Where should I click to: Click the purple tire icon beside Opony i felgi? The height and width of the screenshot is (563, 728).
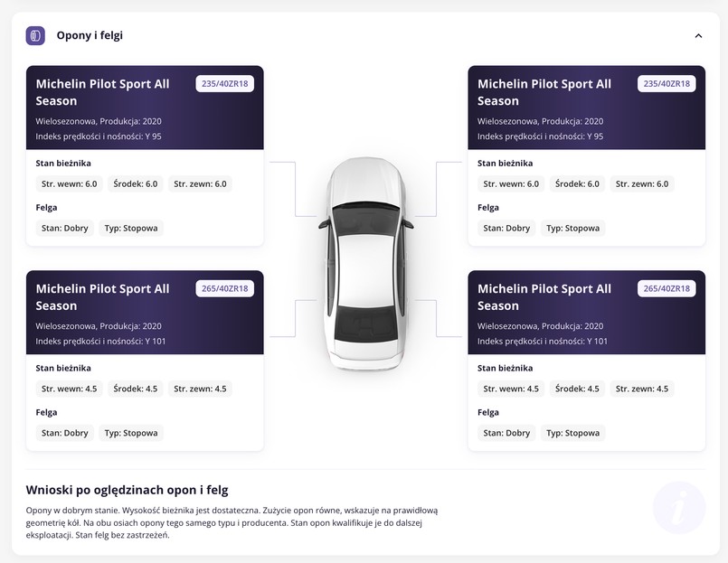(x=35, y=36)
